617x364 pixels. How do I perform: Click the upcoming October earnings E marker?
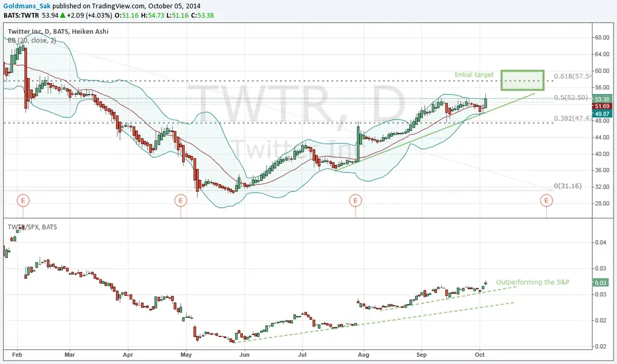coord(546,201)
